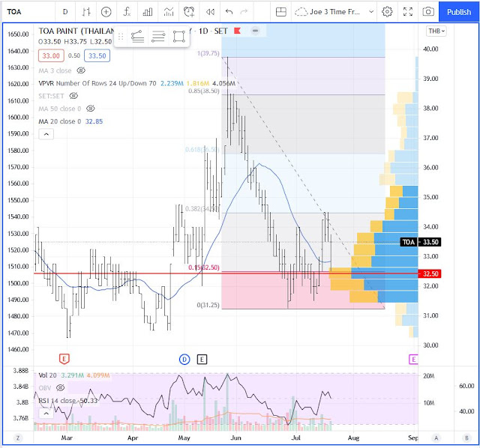The image size is (480, 448).
Task: Select the rectangle shape tool in floating toolbar
Action: tap(179, 37)
